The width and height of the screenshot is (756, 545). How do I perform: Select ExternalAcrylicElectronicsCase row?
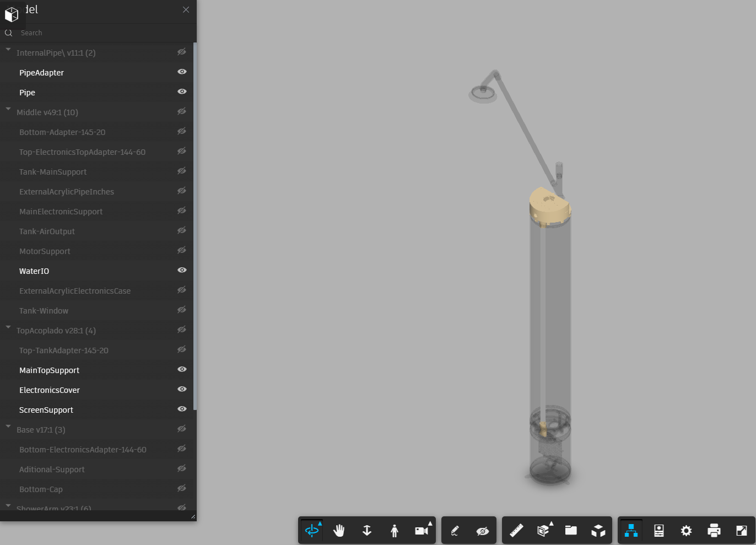pyautogui.click(x=96, y=291)
